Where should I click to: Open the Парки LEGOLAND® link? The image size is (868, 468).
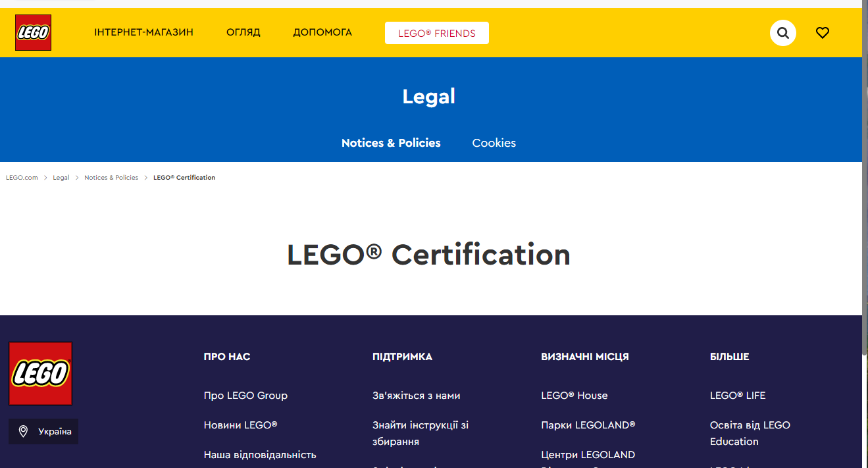588,425
